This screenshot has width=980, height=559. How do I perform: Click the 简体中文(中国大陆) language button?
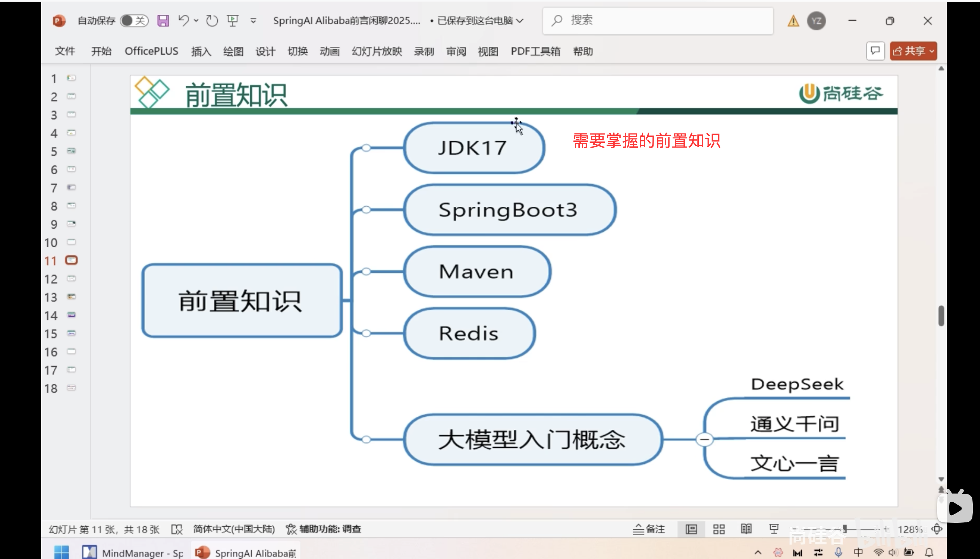pyautogui.click(x=234, y=529)
